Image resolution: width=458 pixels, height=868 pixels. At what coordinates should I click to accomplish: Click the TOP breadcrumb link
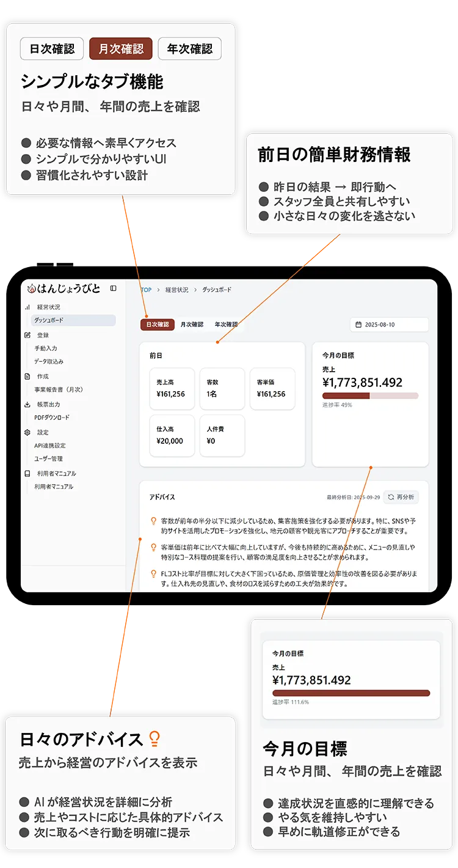[x=146, y=290]
